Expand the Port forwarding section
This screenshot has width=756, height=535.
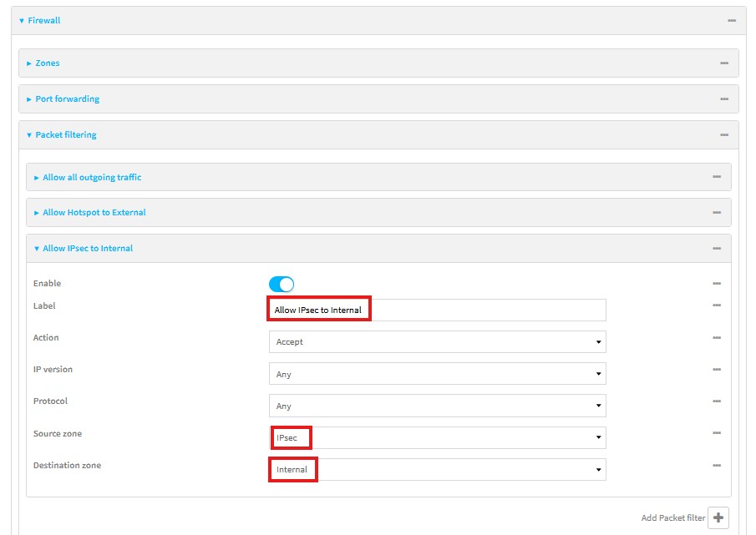pyautogui.click(x=67, y=99)
